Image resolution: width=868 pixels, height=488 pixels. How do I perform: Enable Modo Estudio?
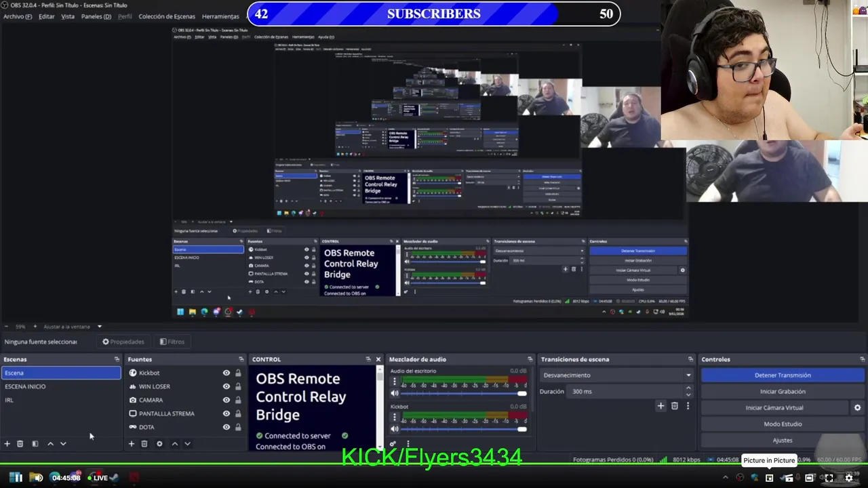click(x=783, y=424)
